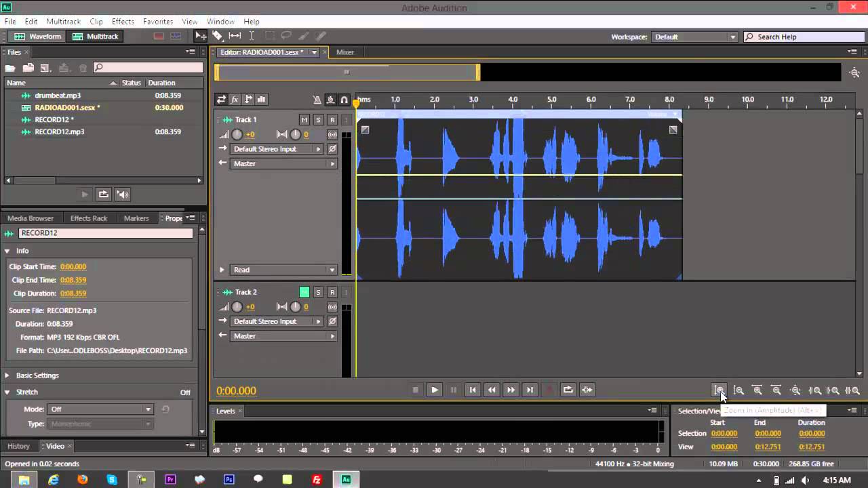Arm Track 1 for recording
Screen dimensions: 868x488
(332, 120)
